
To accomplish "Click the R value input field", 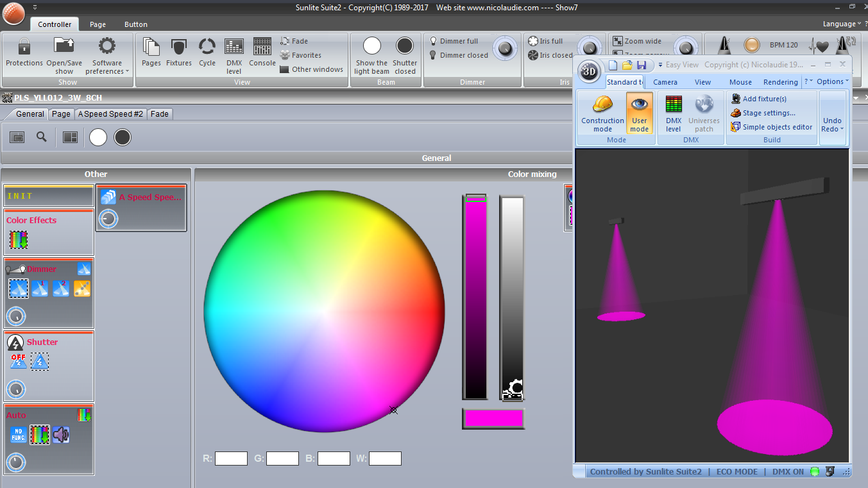I will point(231,459).
